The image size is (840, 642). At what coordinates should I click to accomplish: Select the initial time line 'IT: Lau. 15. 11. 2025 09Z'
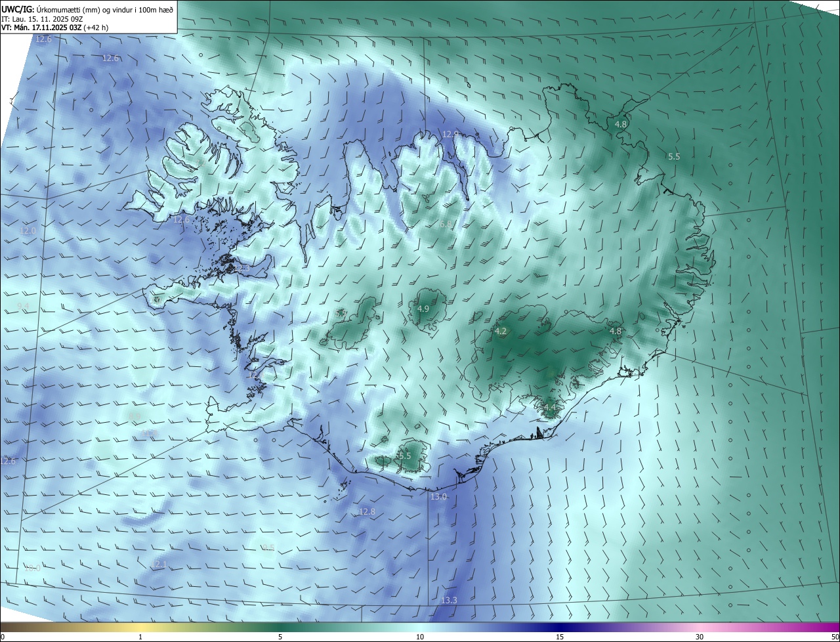[x=43, y=19]
